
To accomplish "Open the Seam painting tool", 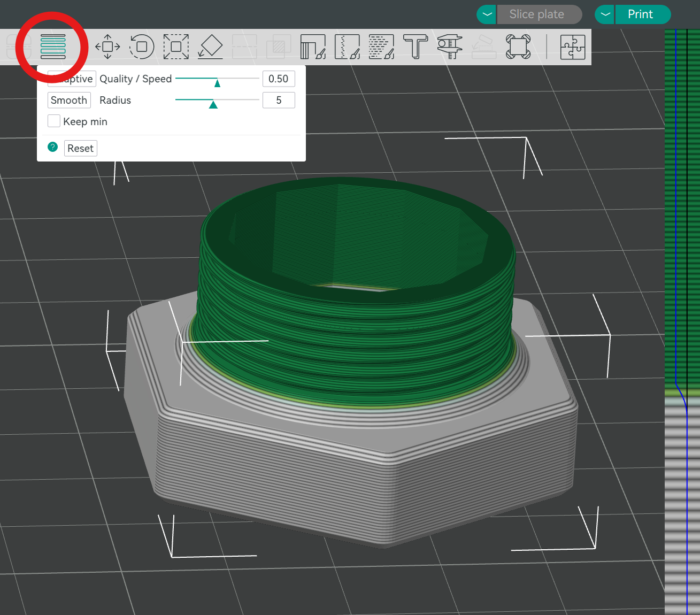I will pos(347,47).
